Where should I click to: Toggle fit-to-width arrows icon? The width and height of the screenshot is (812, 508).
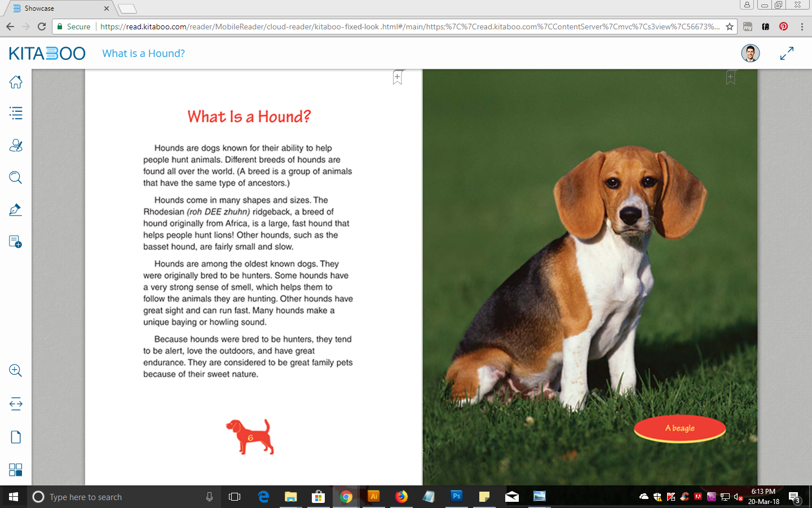point(16,404)
